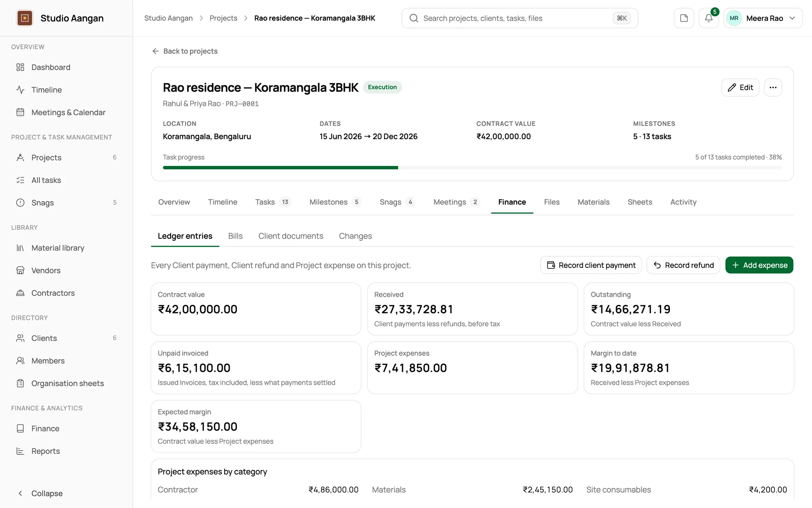The height and width of the screenshot is (508, 812).
Task: Open the Changes sub-tab
Action: (355, 236)
